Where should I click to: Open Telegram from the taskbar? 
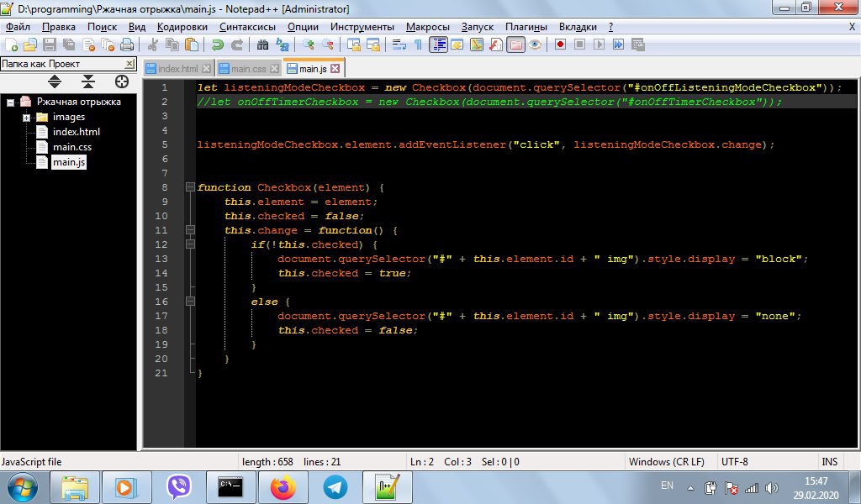click(x=335, y=487)
